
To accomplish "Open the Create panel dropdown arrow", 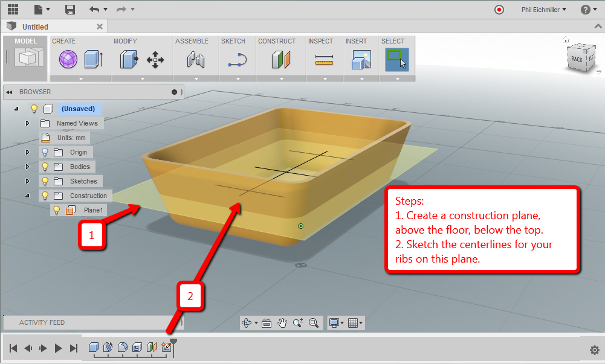I will pyautogui.click(x=80, y=78).
